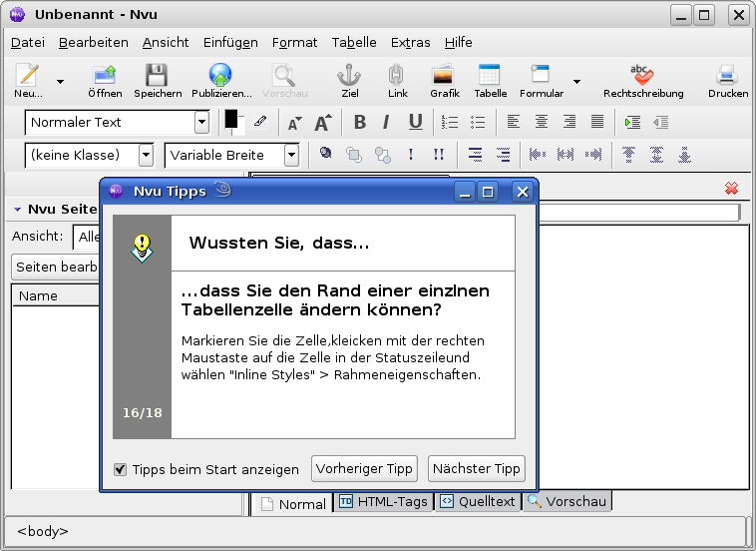Close the Nvu Tipps dialog
Viewport: 756px width, 551px height.
[x=523, y=192]
